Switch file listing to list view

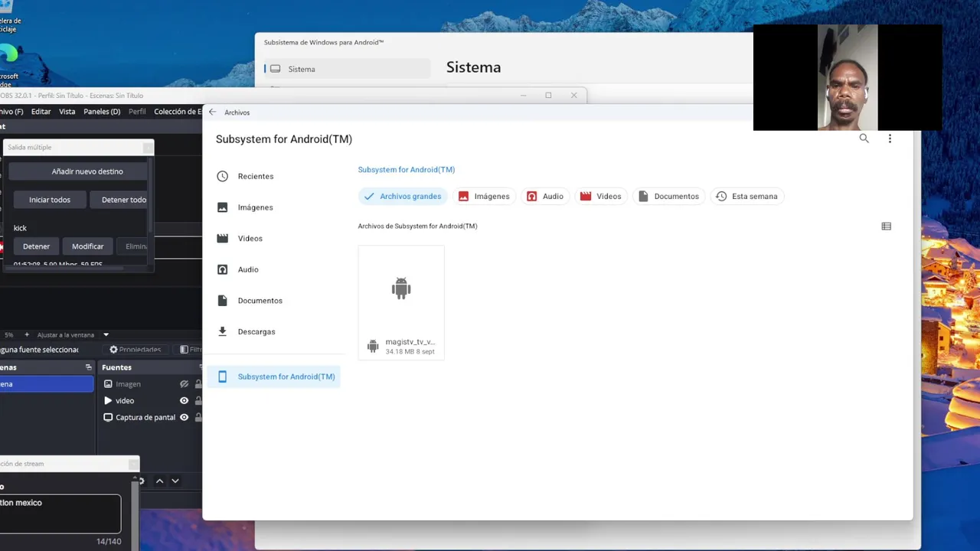886,227
